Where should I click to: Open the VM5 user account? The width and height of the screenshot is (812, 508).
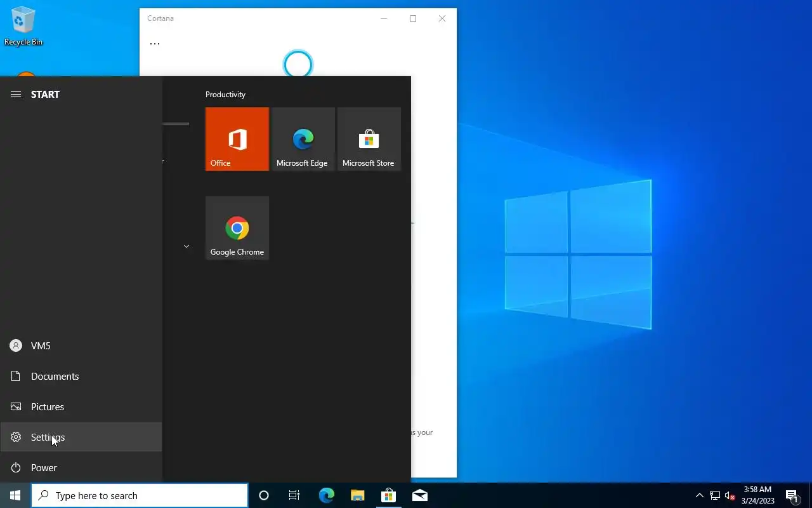click(81, 345)
